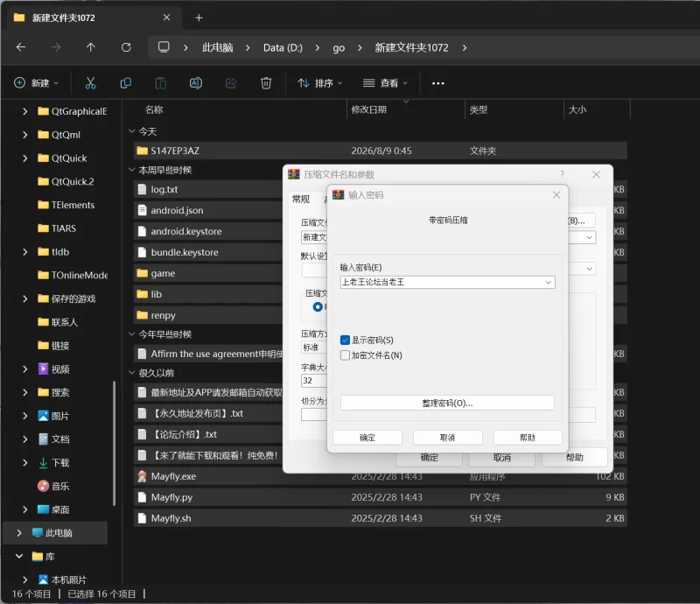Expand the tldb folder node
This screenshot has height=604, width=700.
(x=25, y=252)
